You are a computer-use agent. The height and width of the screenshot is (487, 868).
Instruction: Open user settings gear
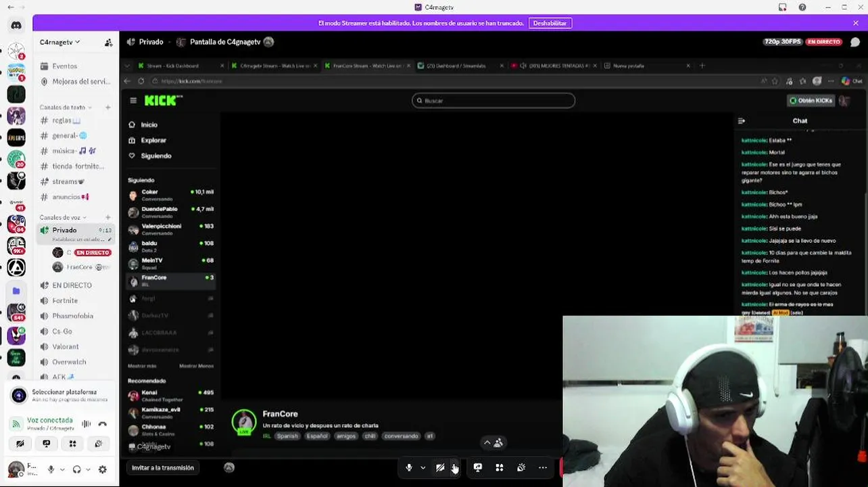[x=103, y=469]
